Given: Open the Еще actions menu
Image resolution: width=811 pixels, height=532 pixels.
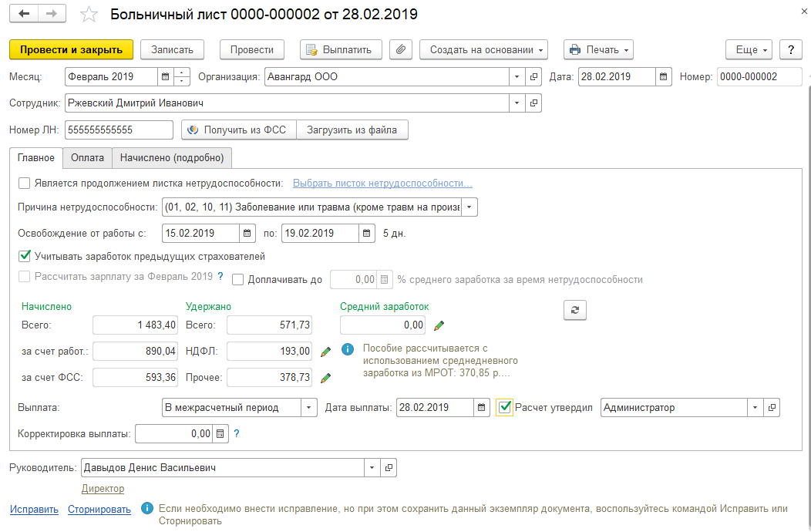Looking at the screenshot, I should [749, 49].
